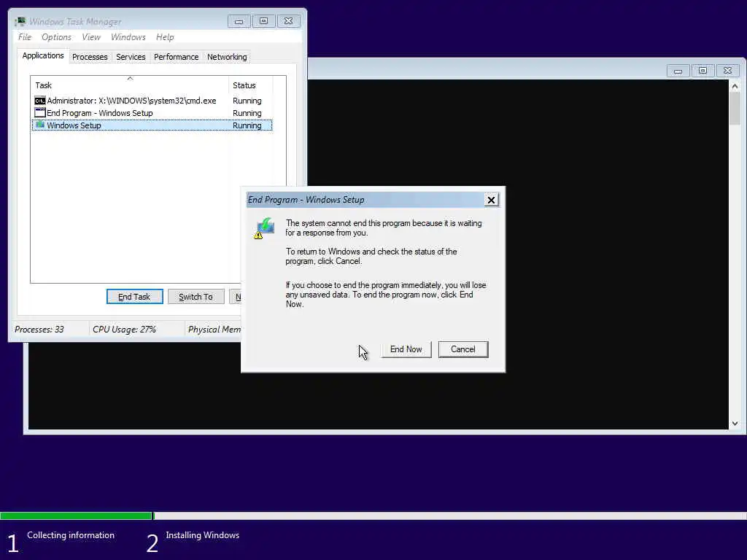Click End Now in the dialog

(406, 349)
